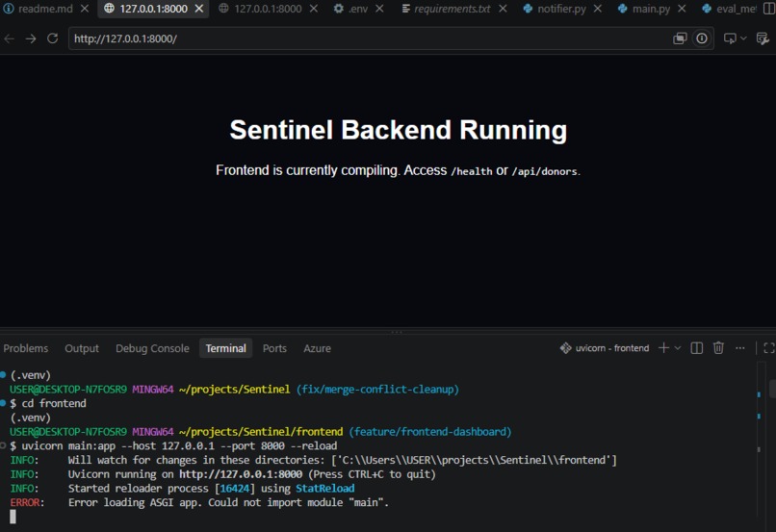The image size is (776, 532).
Task: Open the Output panel tab
Action: 82,348
